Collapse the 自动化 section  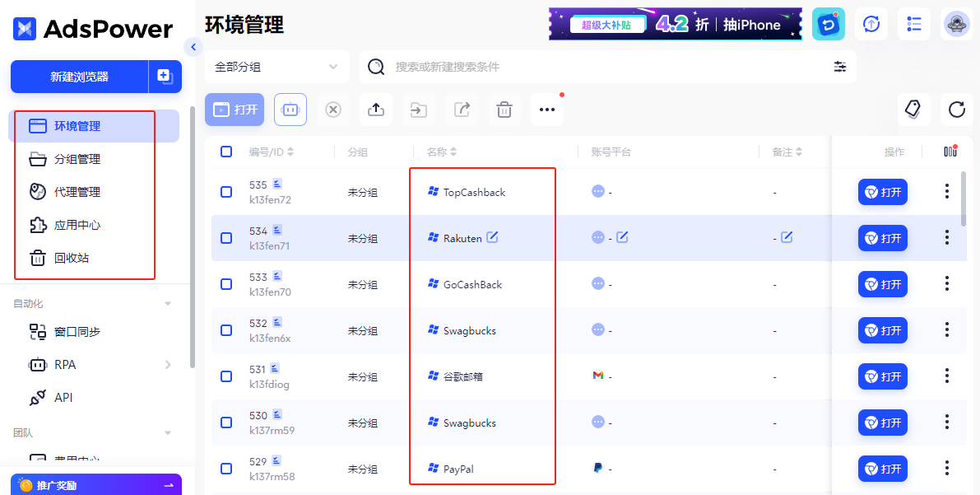pyautogui.click(x=168, y=304)
